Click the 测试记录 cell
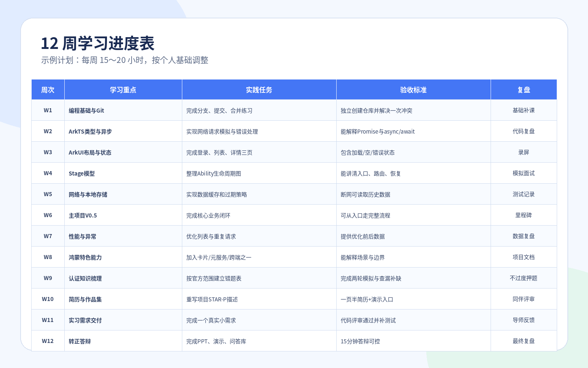This screenshot has width=588, height=368. (524, 194)
